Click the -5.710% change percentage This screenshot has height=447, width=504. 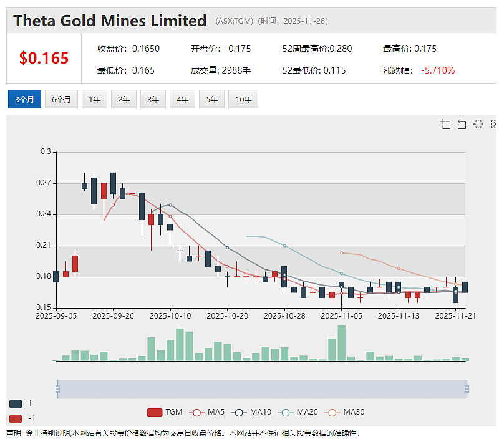(438, 70)
